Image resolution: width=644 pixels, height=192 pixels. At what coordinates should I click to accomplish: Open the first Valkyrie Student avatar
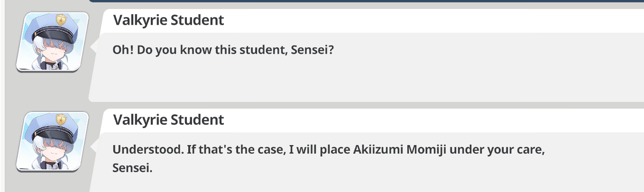(53, 42)
